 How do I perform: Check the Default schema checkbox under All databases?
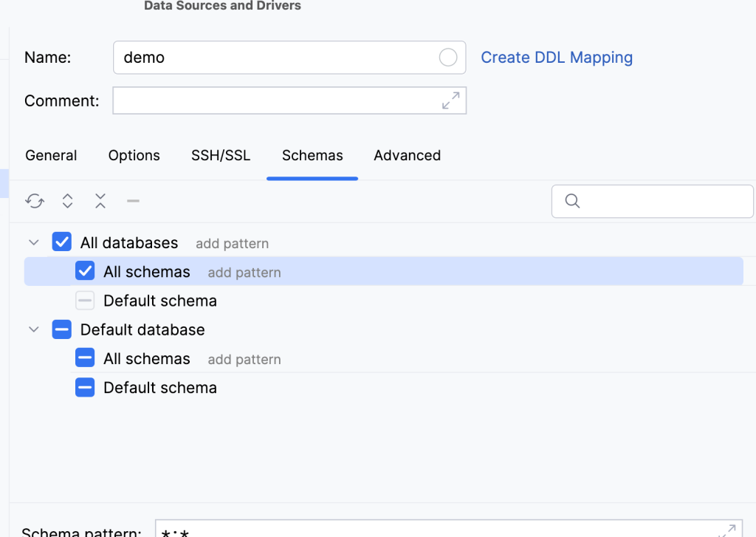tap(85, 300)
